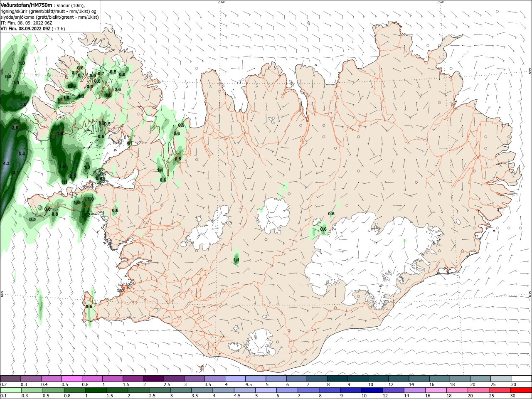Click the 2.1 precipitation value on the map
This screenshot has width=532, height=399.
(x=16, y=172)
